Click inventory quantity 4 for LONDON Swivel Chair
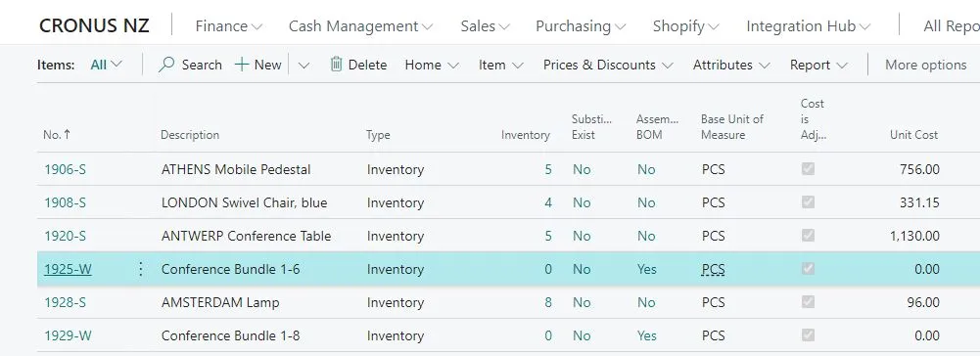Viewport: 980px width, 356px height. pos(548,202)
